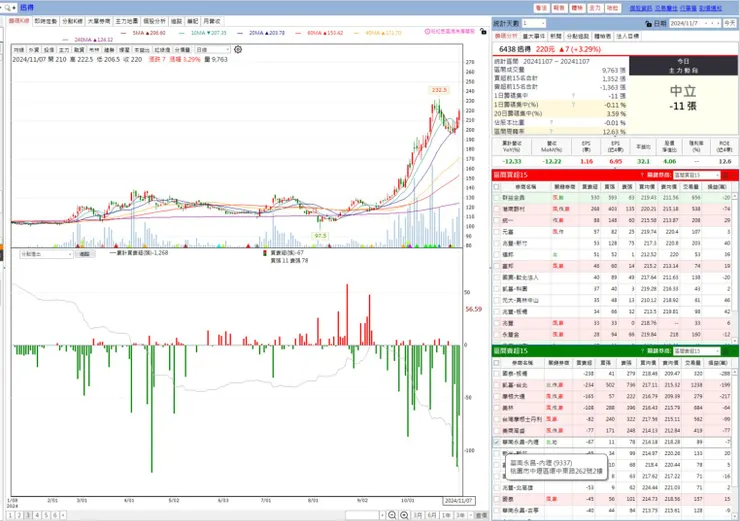
Task: Toggle the 外資 indicator button
Action: pyautogui.click(x=34, y=50)
